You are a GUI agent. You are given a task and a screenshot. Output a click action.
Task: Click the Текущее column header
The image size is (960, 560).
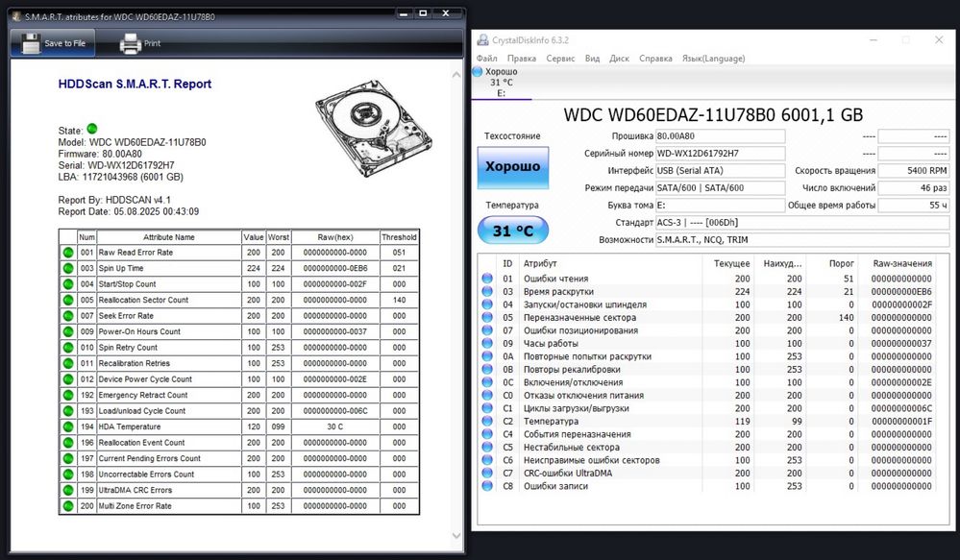731,263
